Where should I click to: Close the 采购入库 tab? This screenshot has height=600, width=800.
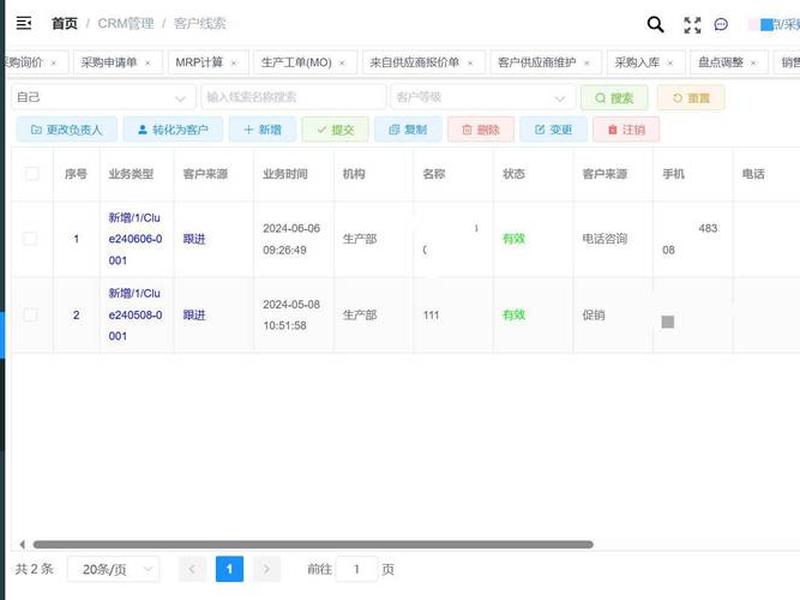coord(670,63)
